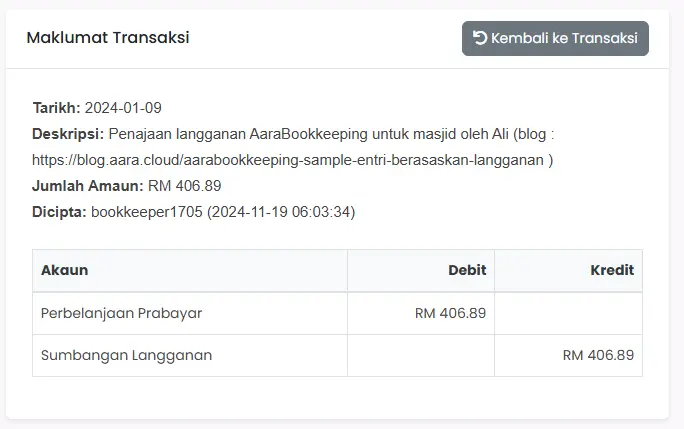Click the Akaun column header
684x429 pixels.
click(190, 271)
